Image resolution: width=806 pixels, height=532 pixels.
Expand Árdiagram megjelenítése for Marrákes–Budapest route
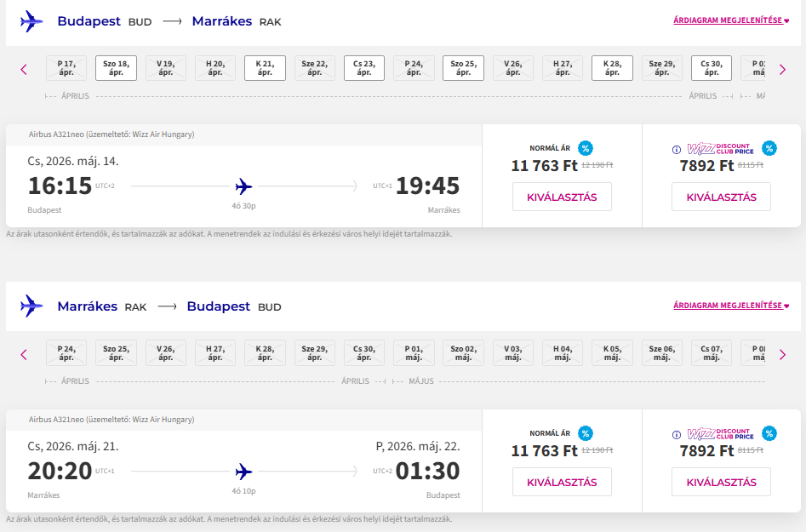click(731, 306)
